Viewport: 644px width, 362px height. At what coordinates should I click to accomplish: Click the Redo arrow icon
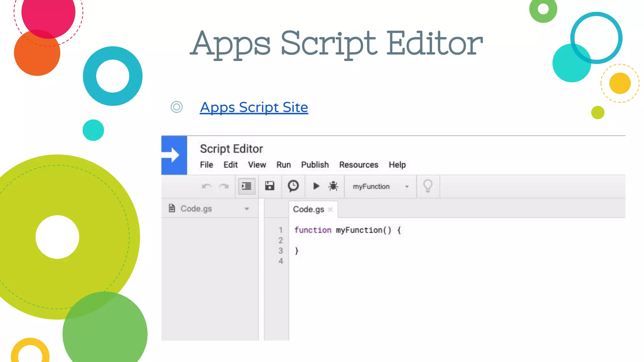pyautogui.click(x=224, y=186)
